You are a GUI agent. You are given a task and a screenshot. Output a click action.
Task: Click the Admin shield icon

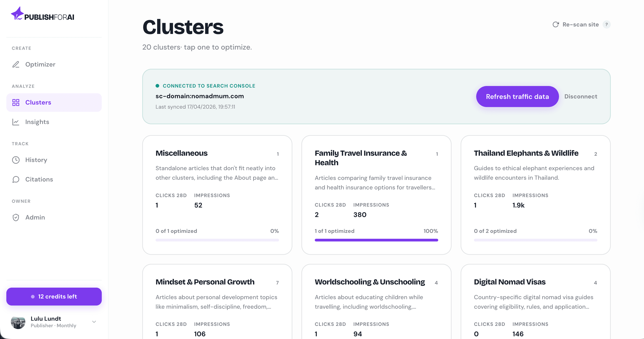(16, 217)
